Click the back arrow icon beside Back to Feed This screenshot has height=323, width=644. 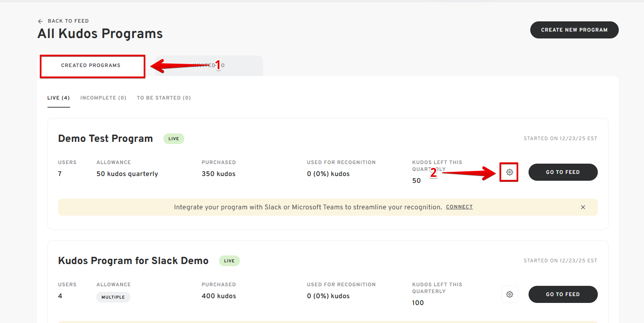(x=41, y=21)
